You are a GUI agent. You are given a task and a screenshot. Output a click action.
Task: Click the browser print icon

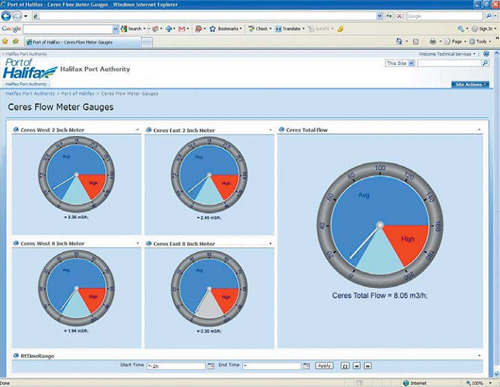[x=433, y=42]
